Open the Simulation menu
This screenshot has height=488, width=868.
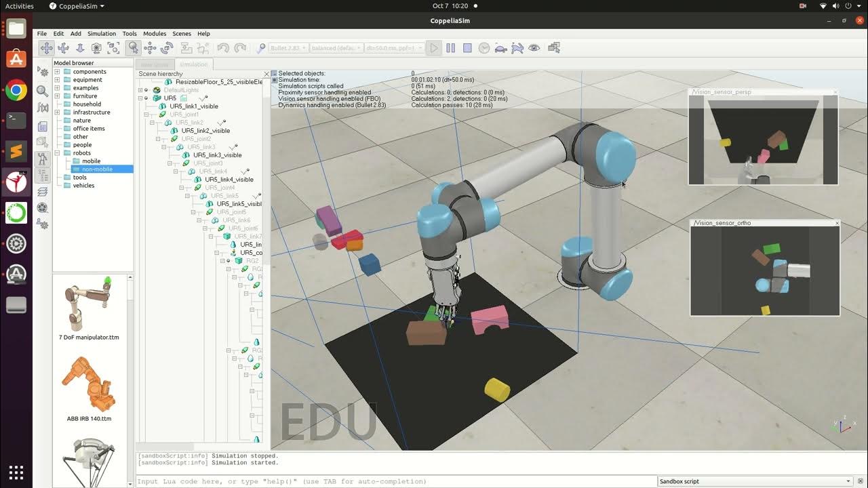coord(102,33)
